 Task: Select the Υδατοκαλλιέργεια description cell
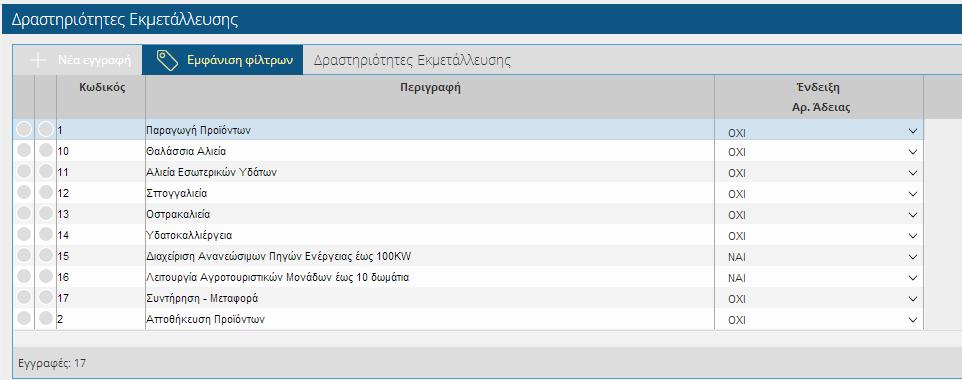pyautogui.click(x=430, y=235)
